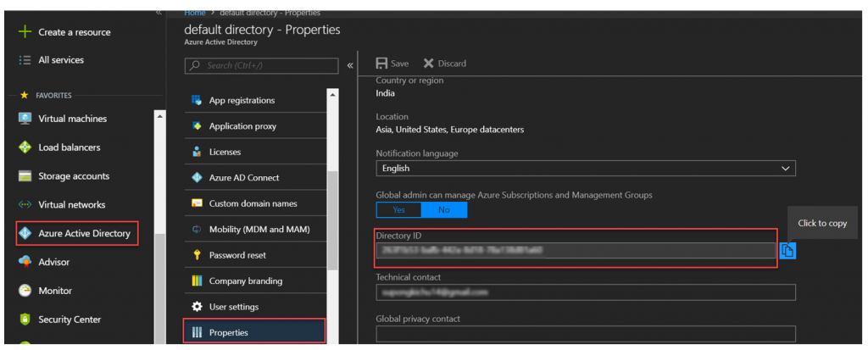Open Storage accounts favorite
868x350 pixels.
coord(74,176)
